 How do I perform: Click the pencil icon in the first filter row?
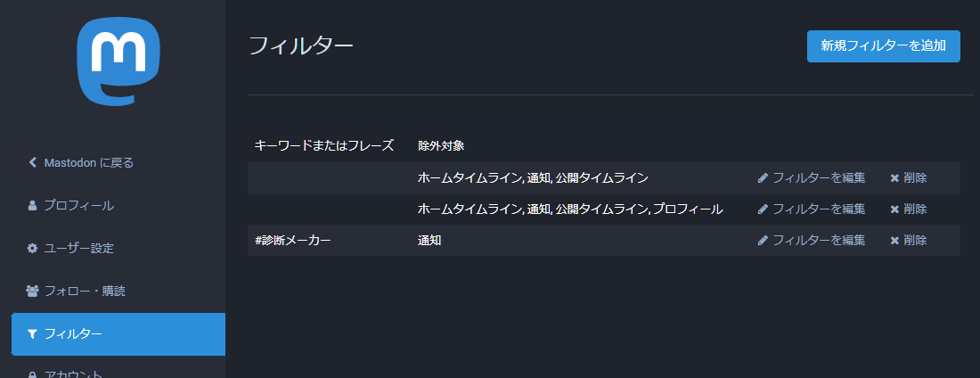click(763, 177)
